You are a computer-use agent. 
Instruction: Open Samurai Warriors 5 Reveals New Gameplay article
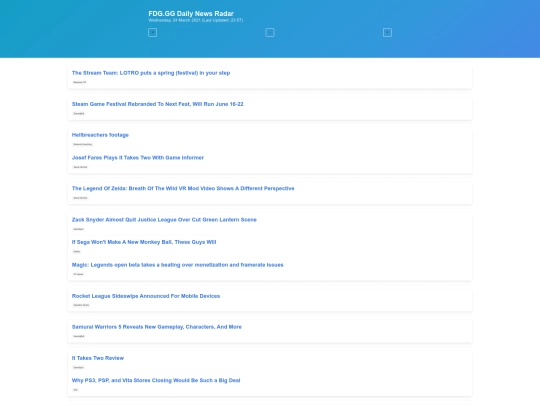[157, 327]
